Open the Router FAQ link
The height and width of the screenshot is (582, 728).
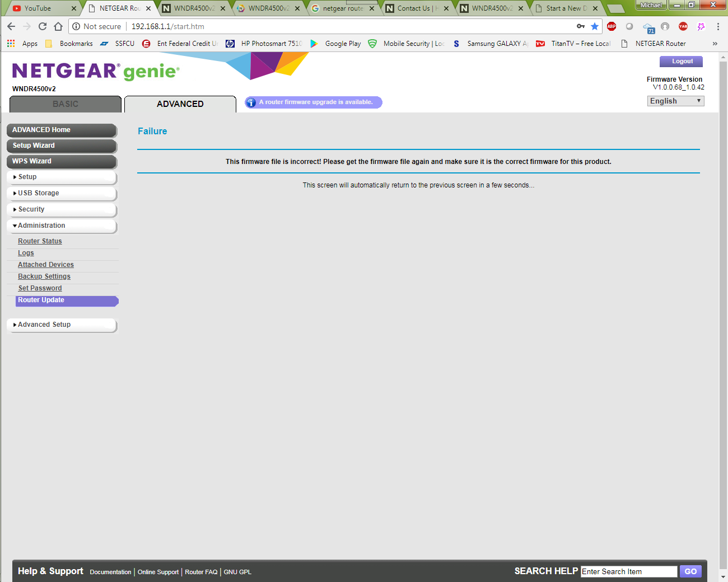pyautogui.click(x=201, y=572)
